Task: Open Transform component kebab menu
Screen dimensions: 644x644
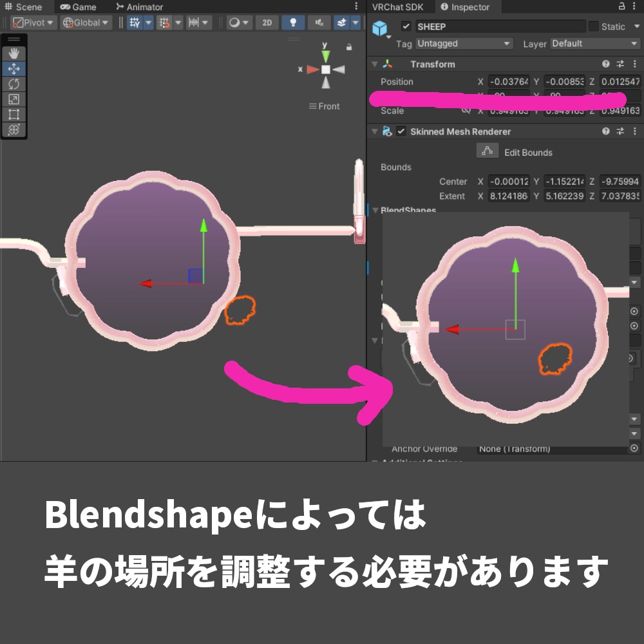Action: (635, 64)
